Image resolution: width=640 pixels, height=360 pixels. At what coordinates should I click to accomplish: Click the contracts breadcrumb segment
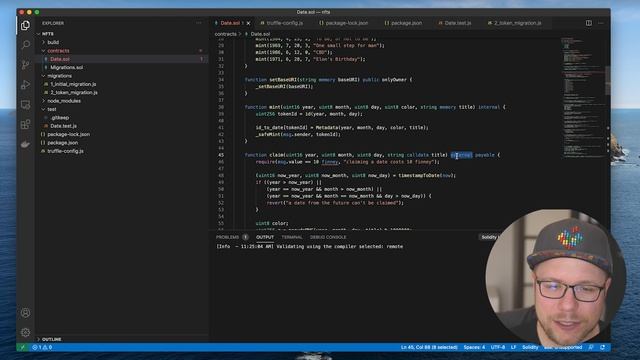point(225,34)
